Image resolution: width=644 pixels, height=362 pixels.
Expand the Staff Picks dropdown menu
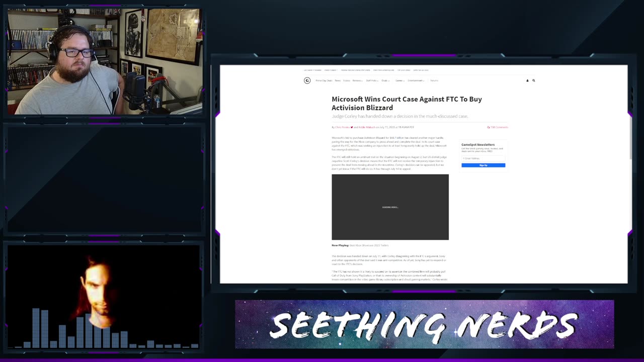[372, 80]
